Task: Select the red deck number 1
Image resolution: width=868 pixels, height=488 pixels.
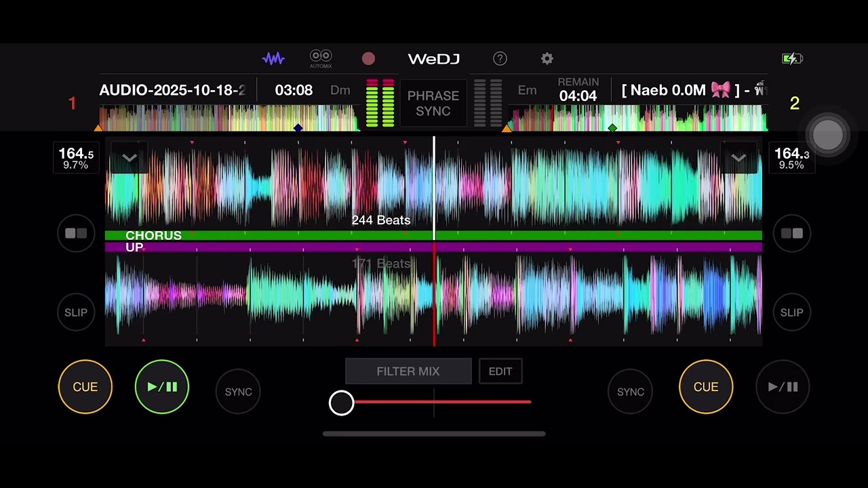Action: point(73,104)
